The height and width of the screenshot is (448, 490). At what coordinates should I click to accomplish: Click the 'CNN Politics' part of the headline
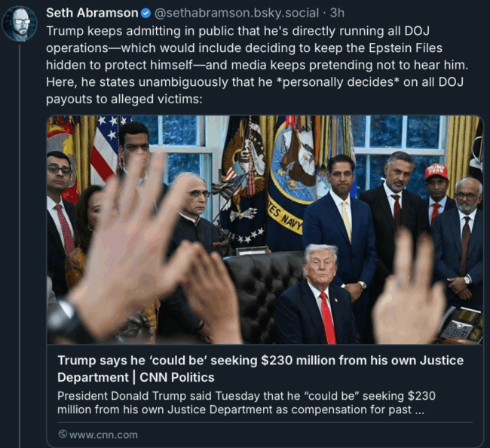177,377
